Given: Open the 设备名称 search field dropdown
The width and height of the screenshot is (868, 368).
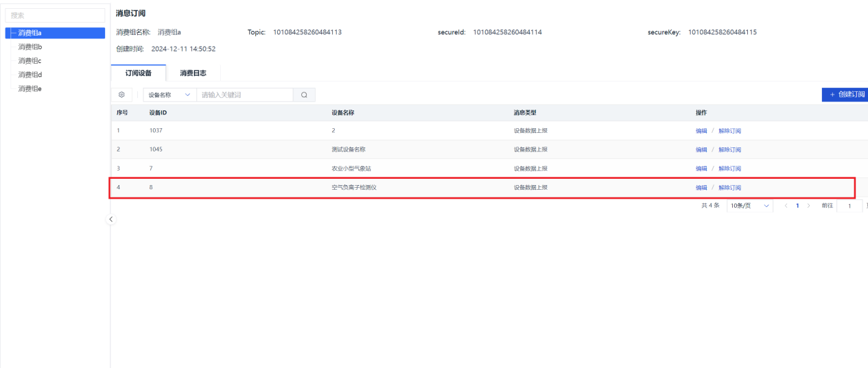Looking at the screenshot, I should 168,95.
